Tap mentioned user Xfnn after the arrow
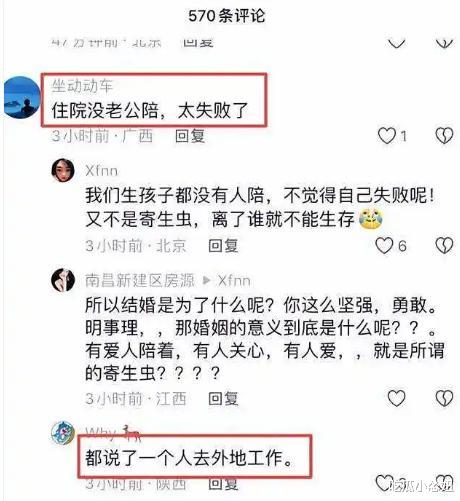 [x=234, y=281]
